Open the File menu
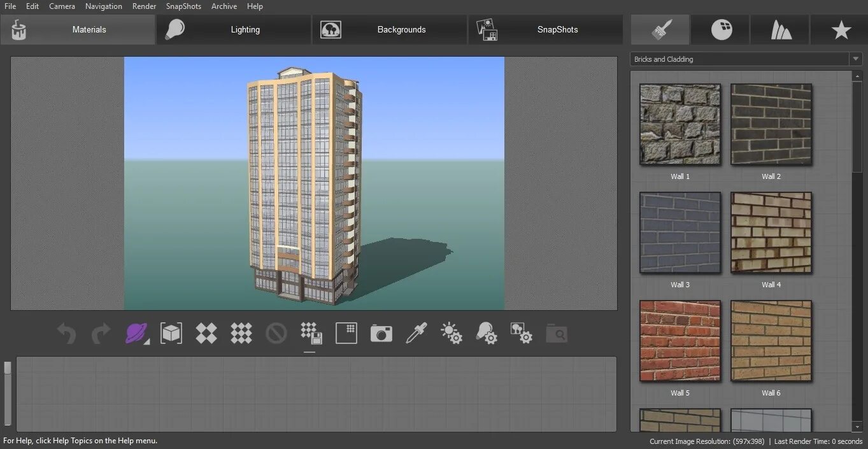The width and height of the screenshot is (868, 449). 10,6
